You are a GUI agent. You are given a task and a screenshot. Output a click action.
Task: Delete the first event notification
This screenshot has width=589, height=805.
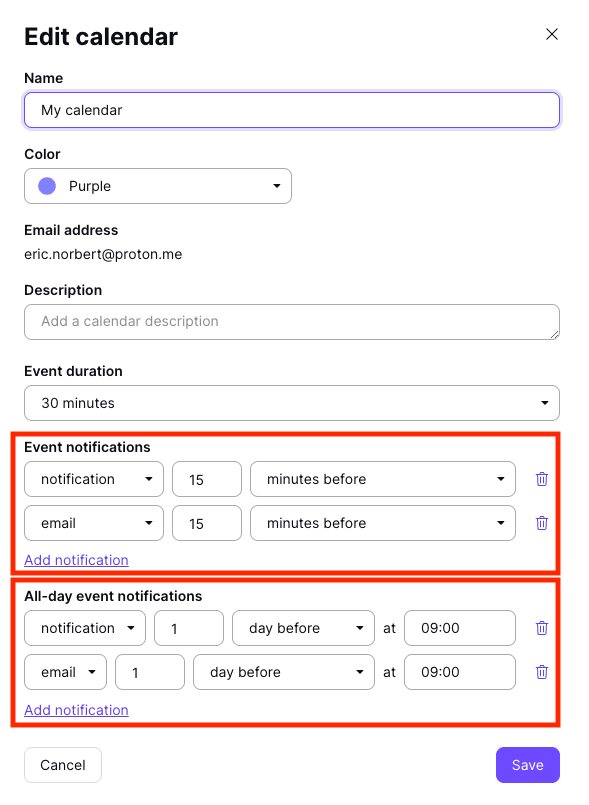(542, 479)
